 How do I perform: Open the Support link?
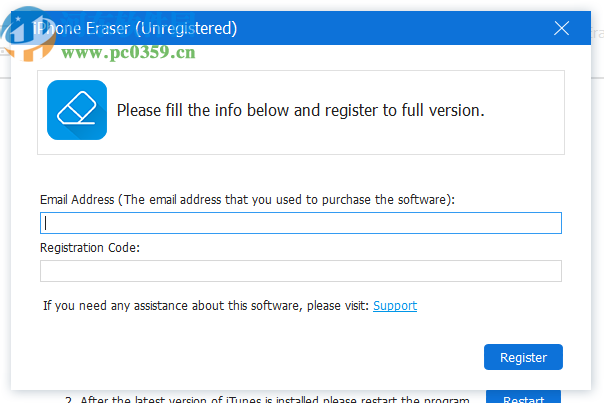395,306
